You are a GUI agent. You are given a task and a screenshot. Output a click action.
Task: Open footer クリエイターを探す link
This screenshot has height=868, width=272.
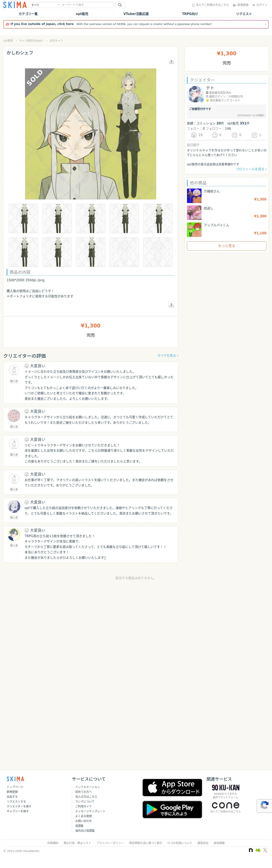pyautogui.click(x=19, y=806)
